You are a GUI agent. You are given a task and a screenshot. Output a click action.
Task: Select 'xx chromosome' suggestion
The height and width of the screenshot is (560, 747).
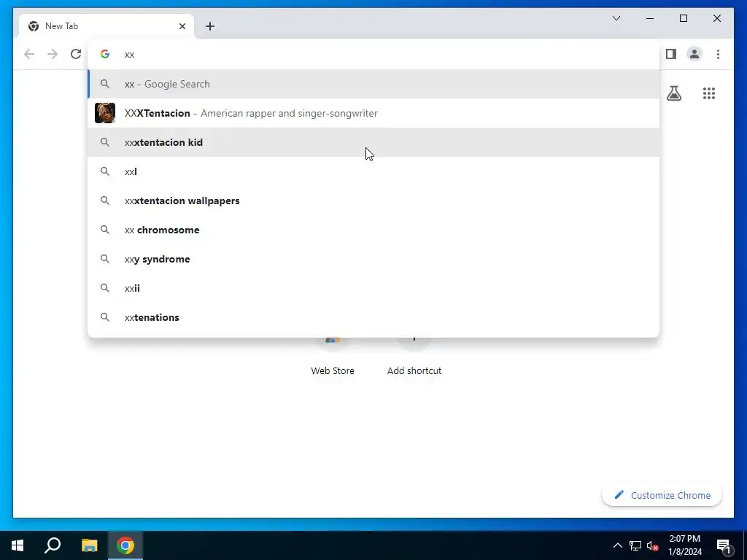(x=373, y=230)
